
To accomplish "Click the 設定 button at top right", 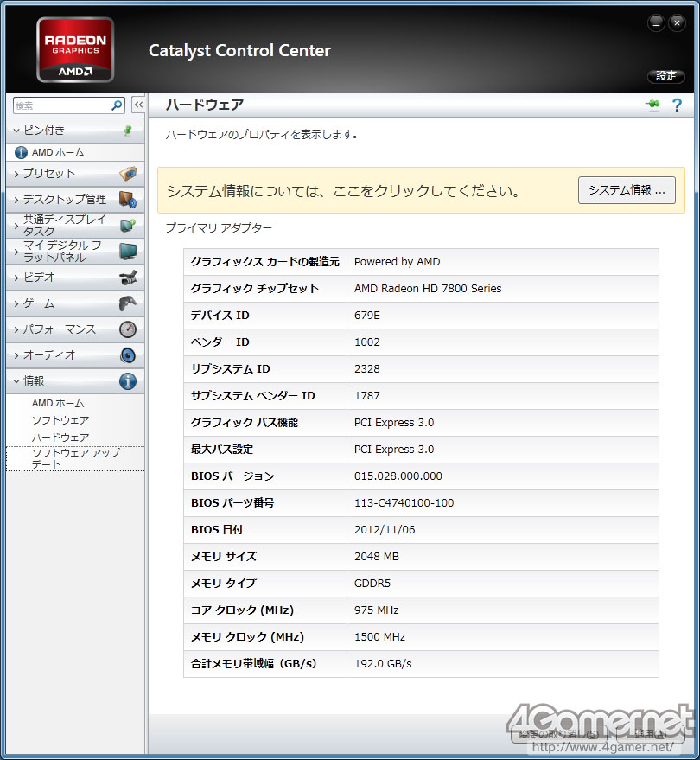I will [x=666, y=76].
